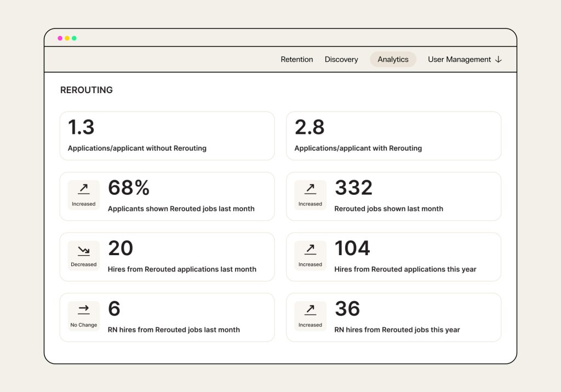This screenshot has height=392, width=561.
Task: Click the pink window dot
Action: click(x=60, y=38)
